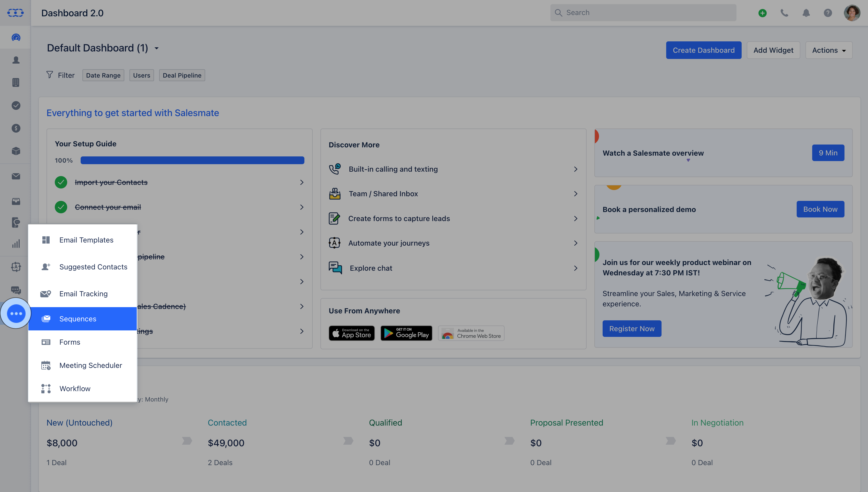Open call and text log sidebar icon
This screenshot has width=868, height=492.
coord(16,222)
